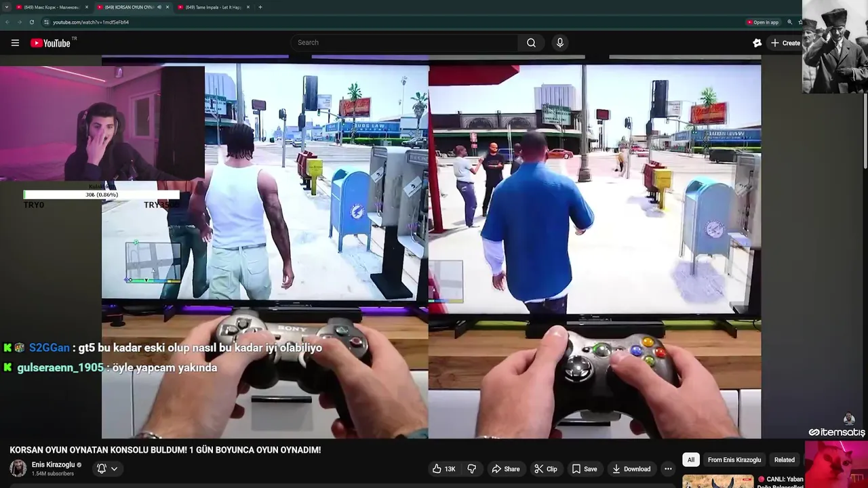Click the video title text
Viewport: 868px width, 488px height.
tap(165, 450)
